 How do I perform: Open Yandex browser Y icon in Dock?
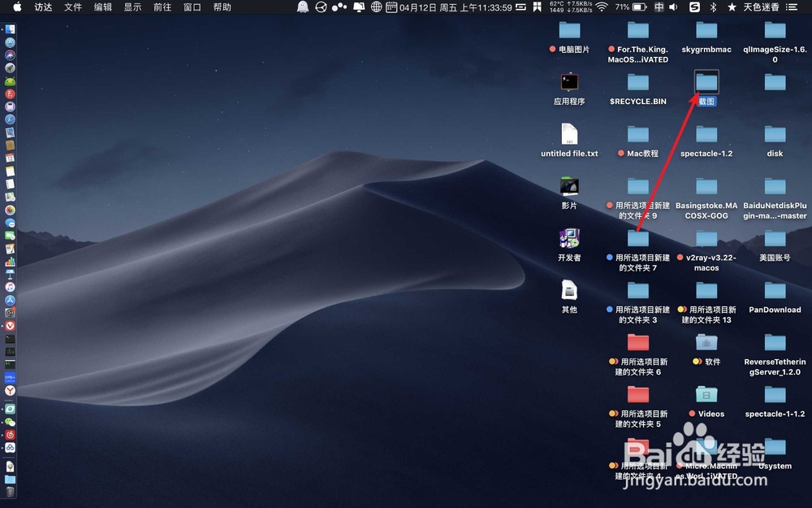10,390
